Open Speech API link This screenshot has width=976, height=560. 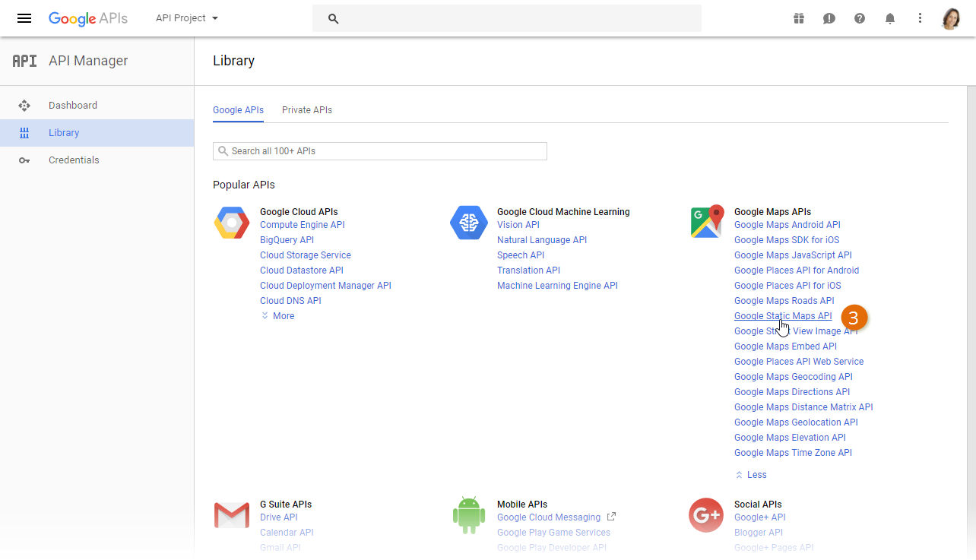click(521, 255)
